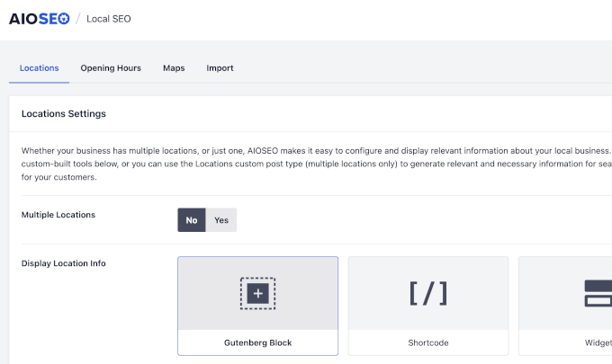The width and height of the screenshot is (612, 364).
Task: Switch to the Locations tab
Action: [x=39, y=68]
